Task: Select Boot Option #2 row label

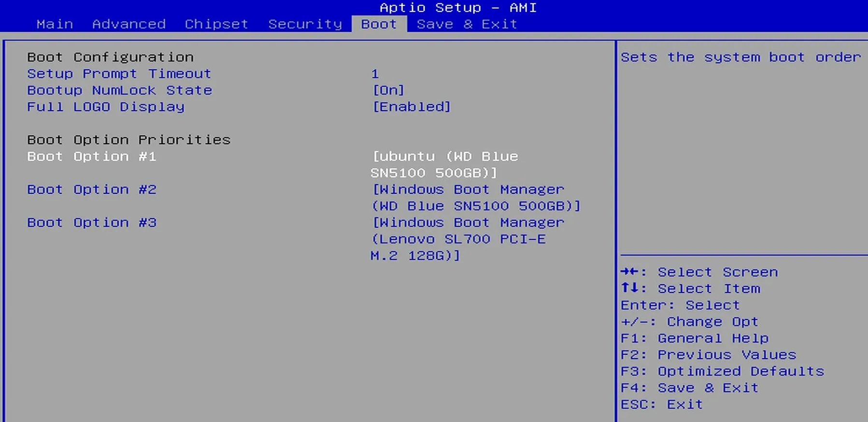Action: 92,189
